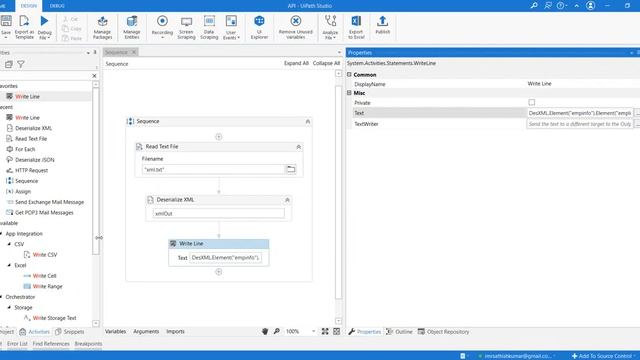
Task: Switch to the Snippets tab
Action: click(x=70, y=331)
